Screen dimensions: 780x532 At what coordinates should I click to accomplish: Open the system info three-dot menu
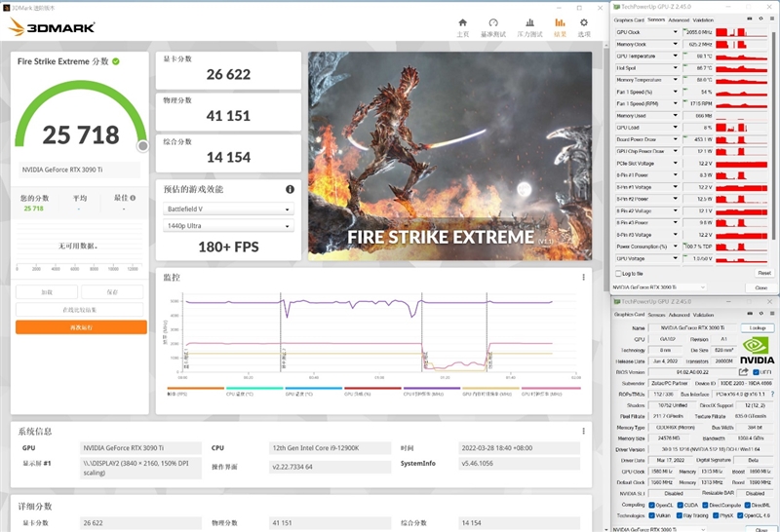(583, 431)
